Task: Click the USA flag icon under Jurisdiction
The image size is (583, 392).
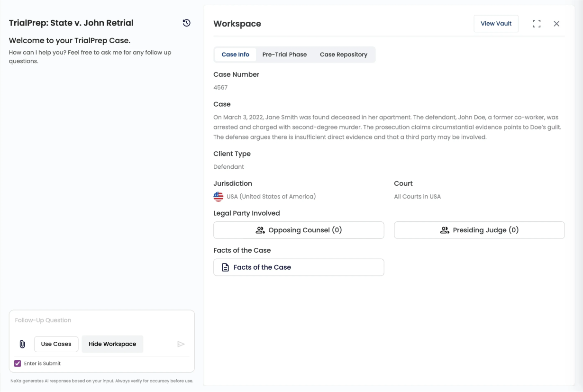Action: point(219,197)
